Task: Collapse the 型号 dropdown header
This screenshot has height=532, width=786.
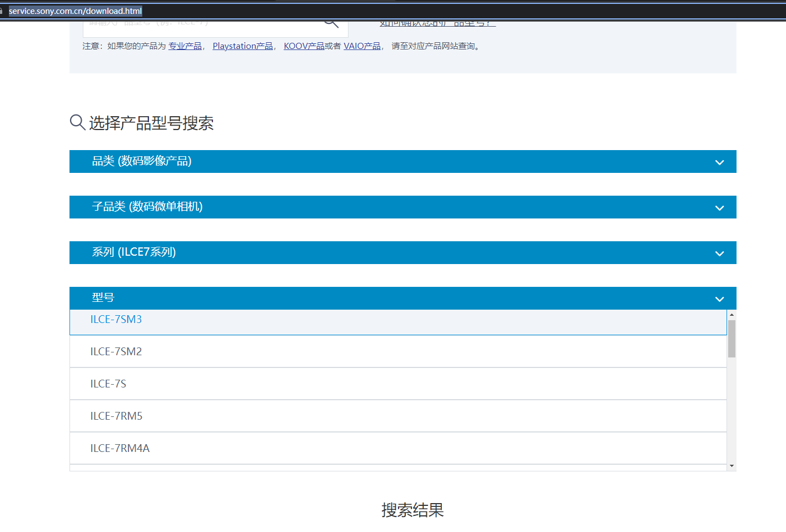Action: 403,298
